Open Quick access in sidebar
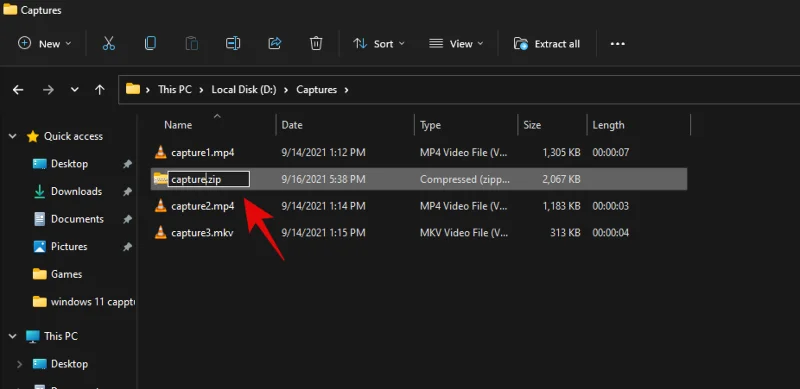 pyautogui.click(x=73, y=136)
